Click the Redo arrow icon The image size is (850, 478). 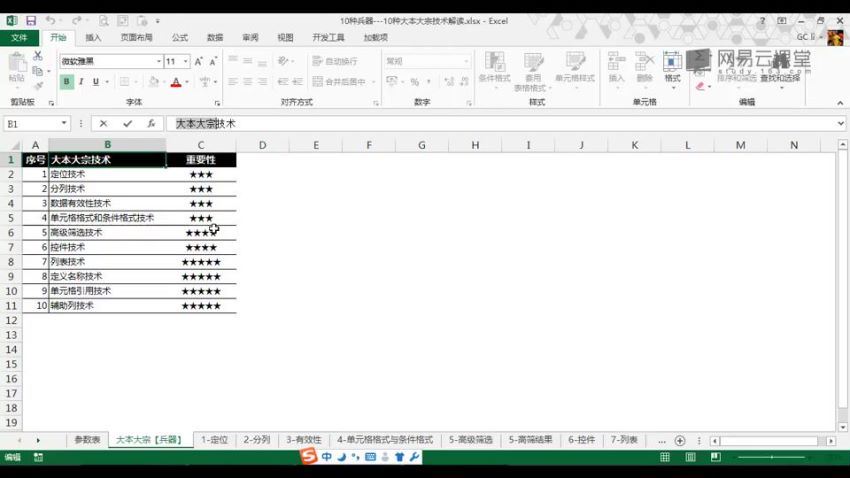76,21
